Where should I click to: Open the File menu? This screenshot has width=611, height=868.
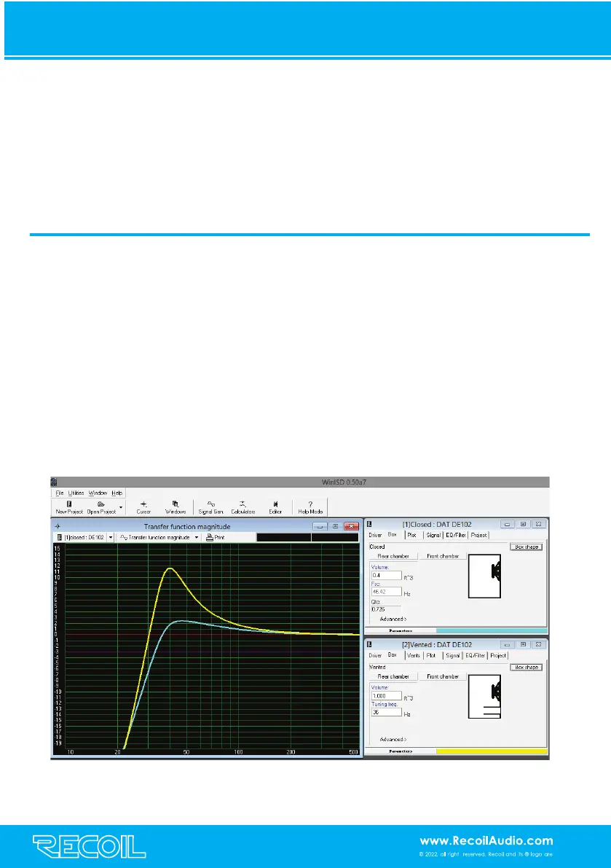coord(60,493)
